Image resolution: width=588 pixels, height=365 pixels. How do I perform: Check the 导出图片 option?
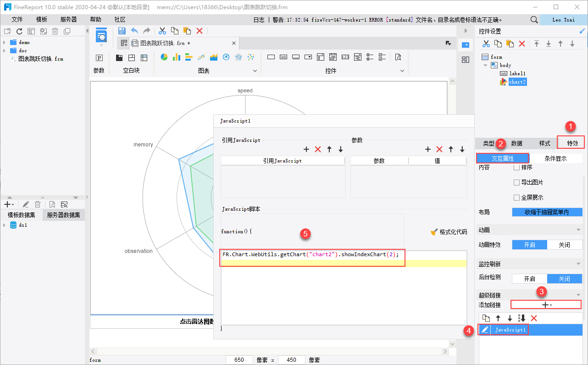[x=516, y=182]
